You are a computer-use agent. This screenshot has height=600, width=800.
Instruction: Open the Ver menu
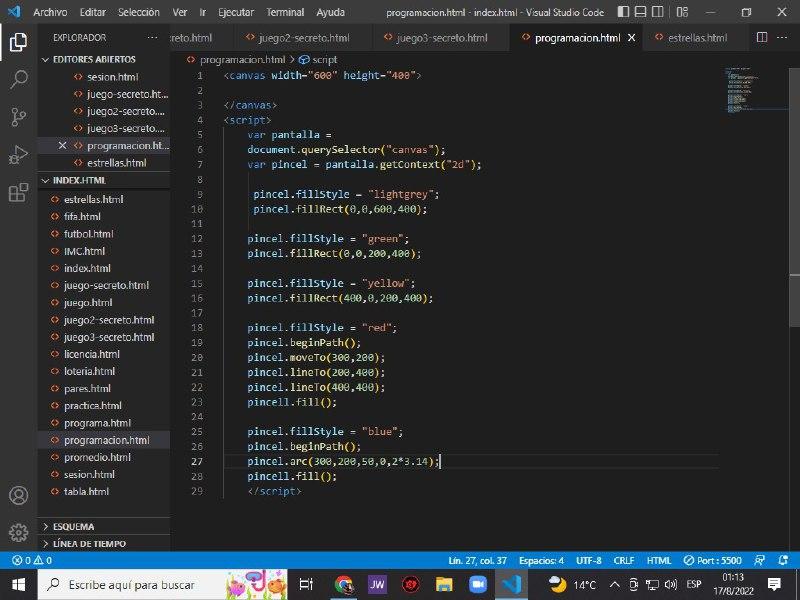pyautogui.click(x=180, y=12)
